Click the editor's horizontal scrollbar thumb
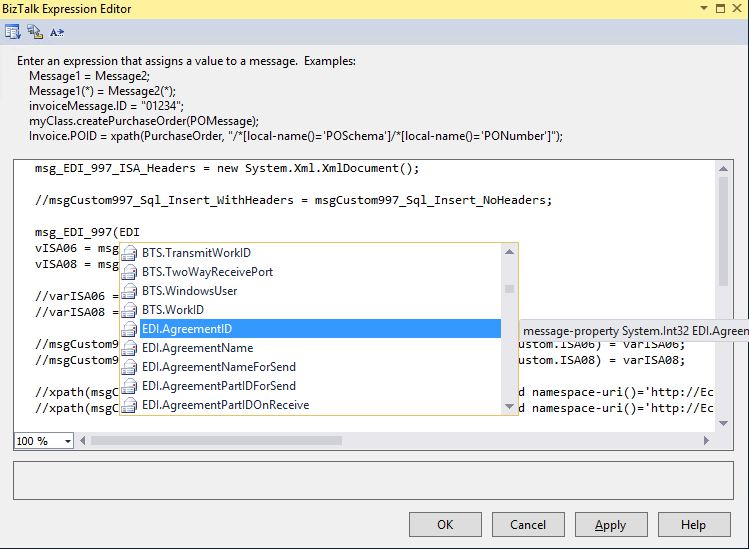The width and height of the screenshot is (749, 549). click(x=216, y=441)
